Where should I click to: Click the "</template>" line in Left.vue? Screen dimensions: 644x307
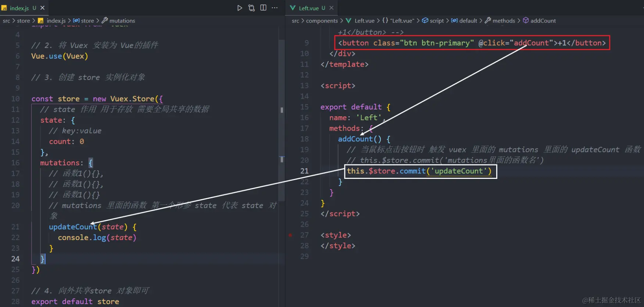[344, 64]
